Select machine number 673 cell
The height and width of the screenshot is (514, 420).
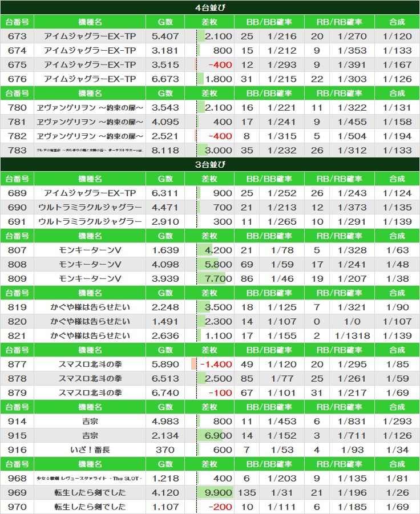pyautogui.click(x=17, y=36)
